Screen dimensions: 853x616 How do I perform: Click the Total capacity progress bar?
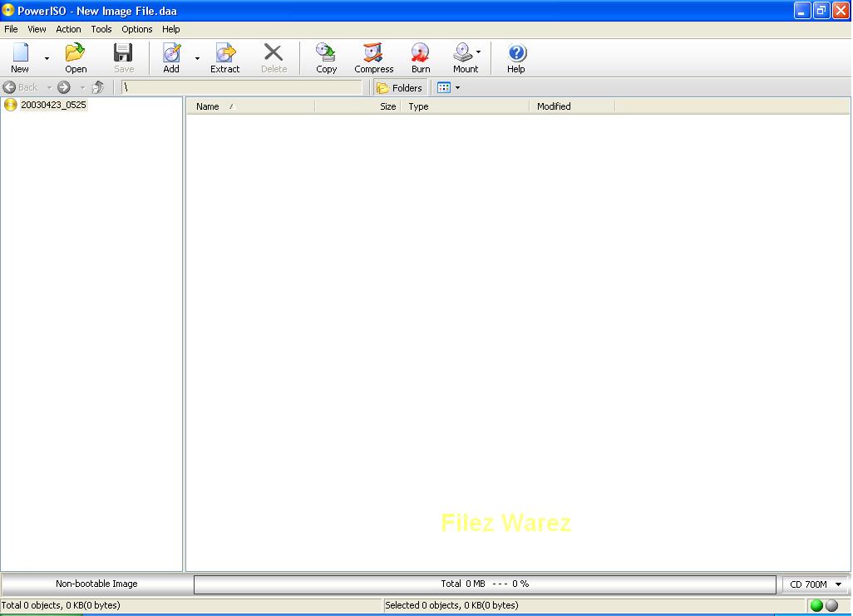point(484,584)
